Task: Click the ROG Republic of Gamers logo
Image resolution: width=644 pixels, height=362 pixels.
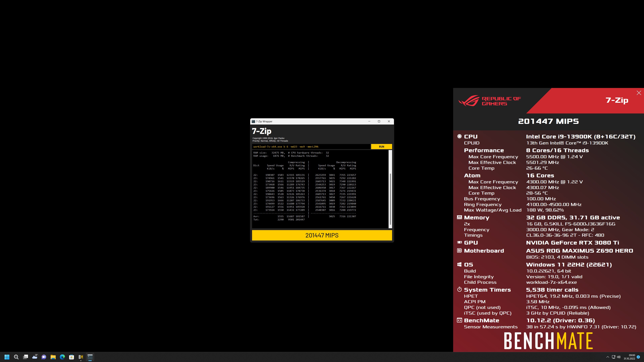Action: 490,101
